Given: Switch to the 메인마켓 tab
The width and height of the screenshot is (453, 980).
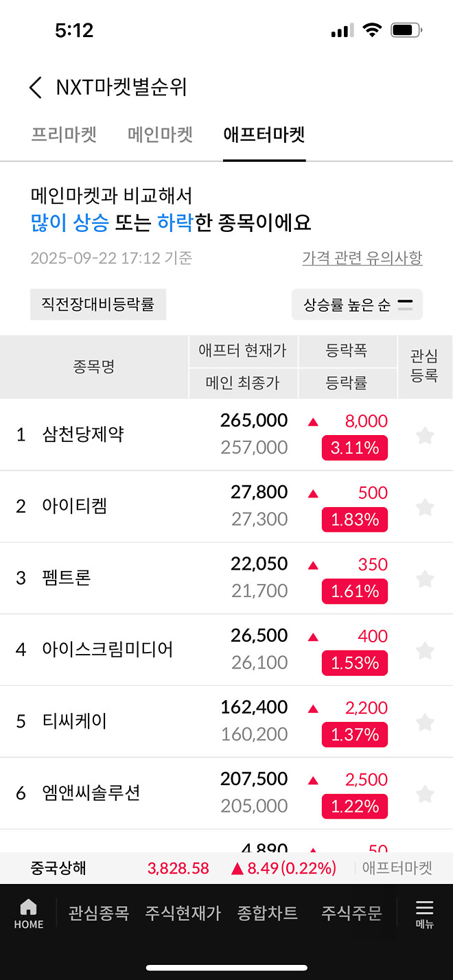Looking at the screenshot, I should click(x=159, y=135).
